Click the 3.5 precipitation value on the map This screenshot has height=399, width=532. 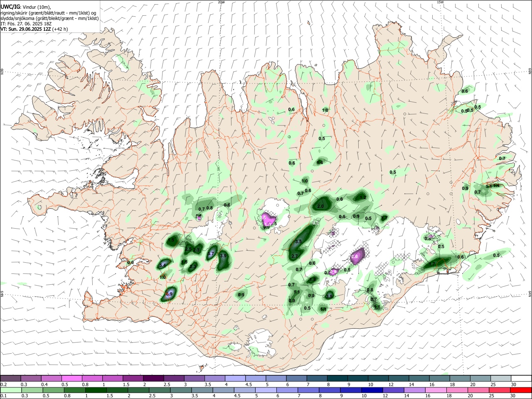click(x=298, y=241)
